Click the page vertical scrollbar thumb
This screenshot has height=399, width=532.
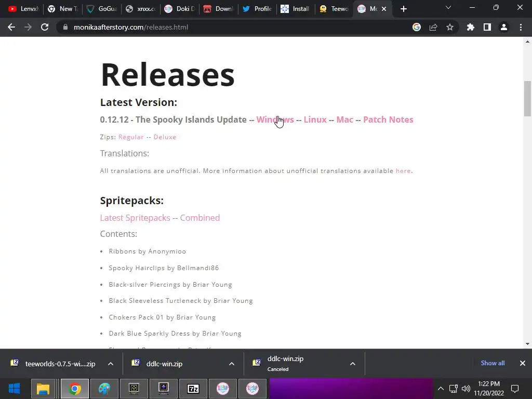[x=527, y=99]
